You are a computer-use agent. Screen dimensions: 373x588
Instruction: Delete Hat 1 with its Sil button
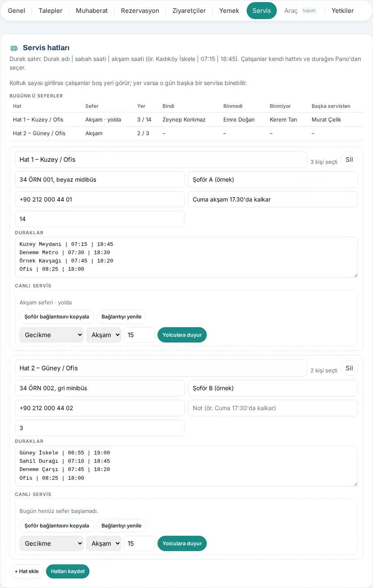click(x=349, y=160)
